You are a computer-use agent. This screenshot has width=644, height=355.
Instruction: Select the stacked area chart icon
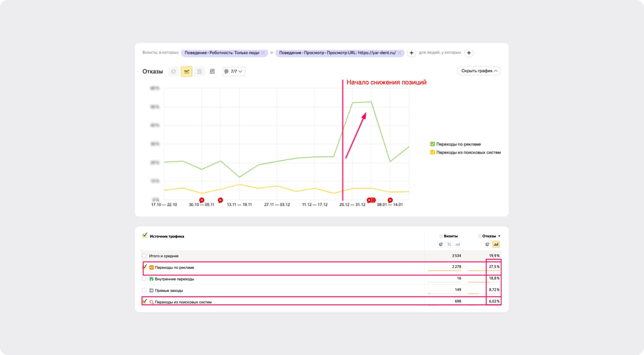pyautogui.click(x=199, y=71)
